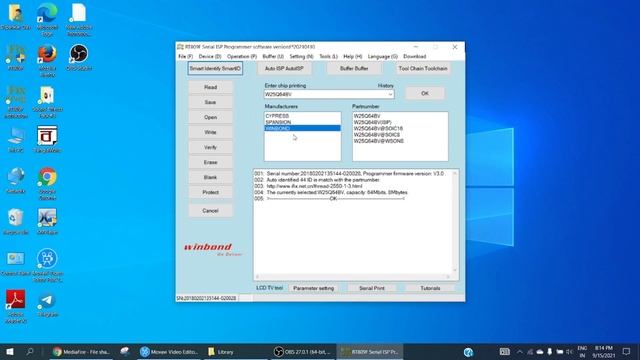The image size is (640, 360).
Task: Switch to OBS 27.0.1 taskbar item
Action: (302, 351)
